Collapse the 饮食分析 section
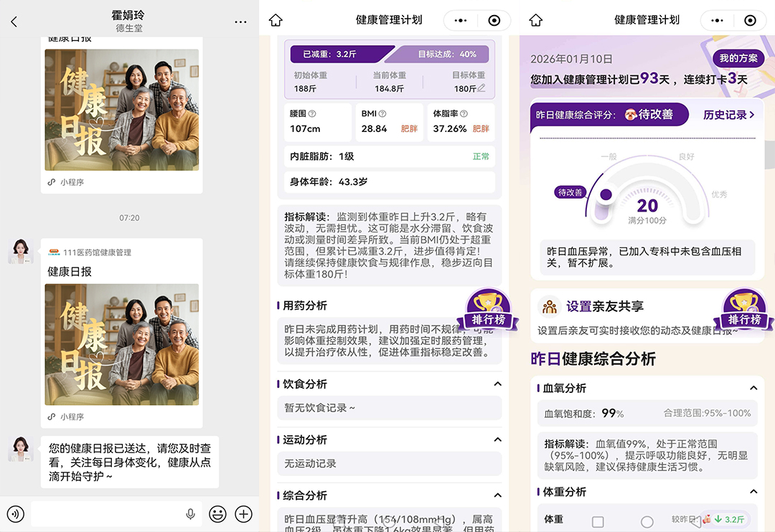The width and height of the screenshot is (775, 532). click(x=498, y=384)
